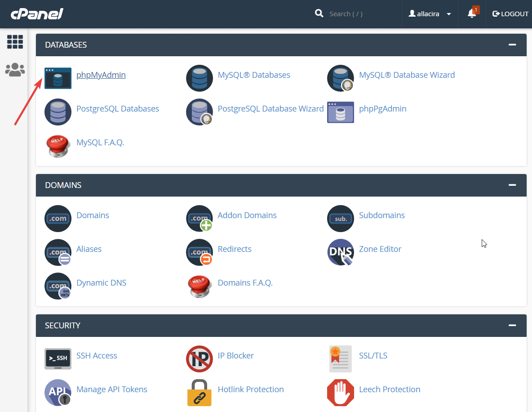
Task: Click the LOGOUT button
Action: [x=510, y=14]
